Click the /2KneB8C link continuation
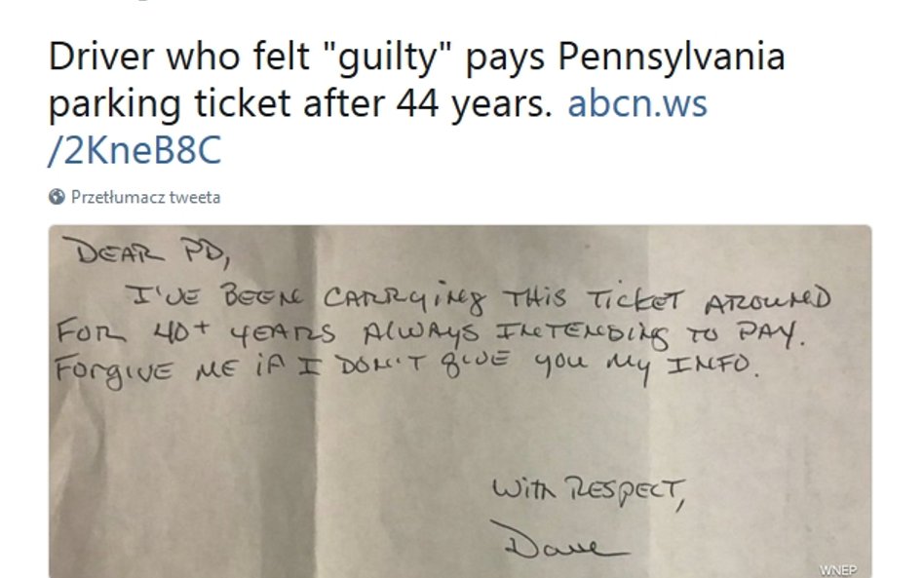The height and width of the screenshot is (578, 924). pos(135,150)
